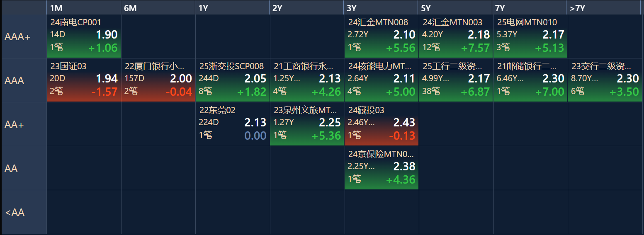This screenshot has width=644, height=235.
Task: Click the +1.06 change value
Action: point(103,48)
